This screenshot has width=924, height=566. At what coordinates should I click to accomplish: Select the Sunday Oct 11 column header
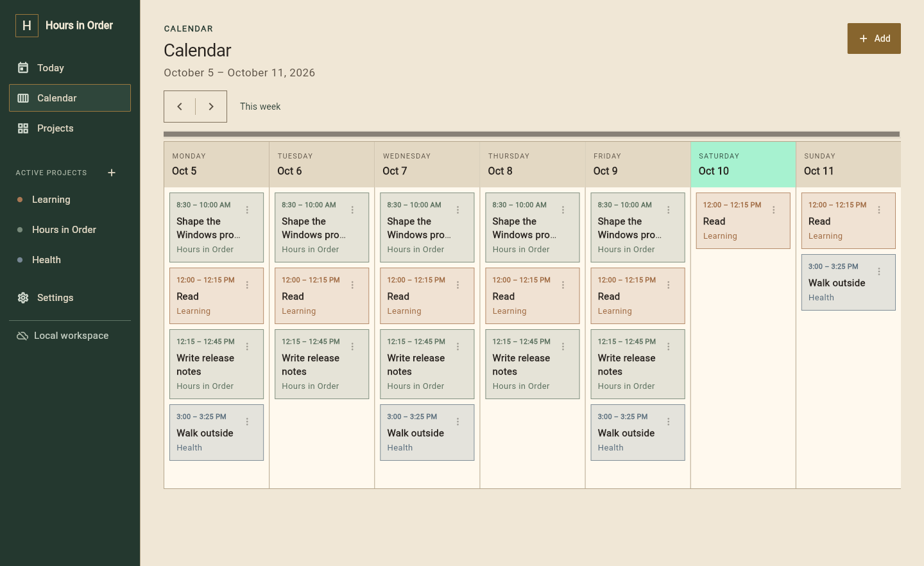pyautogui.click(x=848, y=165)
